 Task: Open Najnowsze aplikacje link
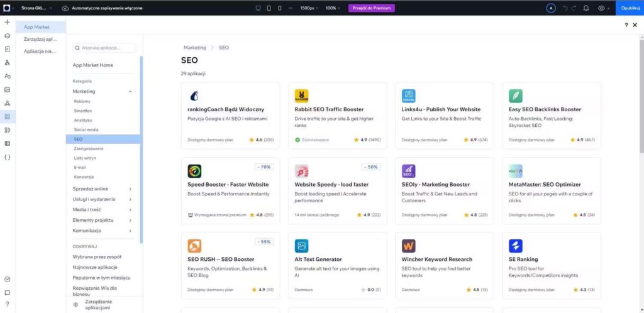(x=95, y=267)
